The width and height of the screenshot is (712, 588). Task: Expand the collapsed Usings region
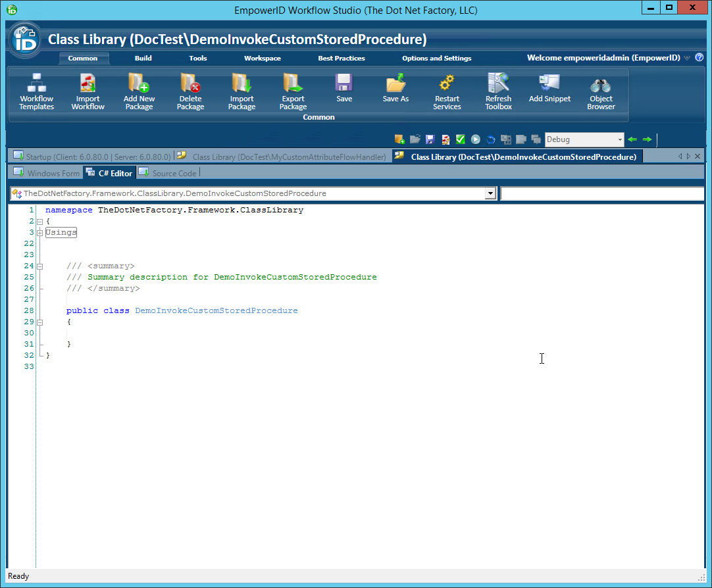coord(39,232)
